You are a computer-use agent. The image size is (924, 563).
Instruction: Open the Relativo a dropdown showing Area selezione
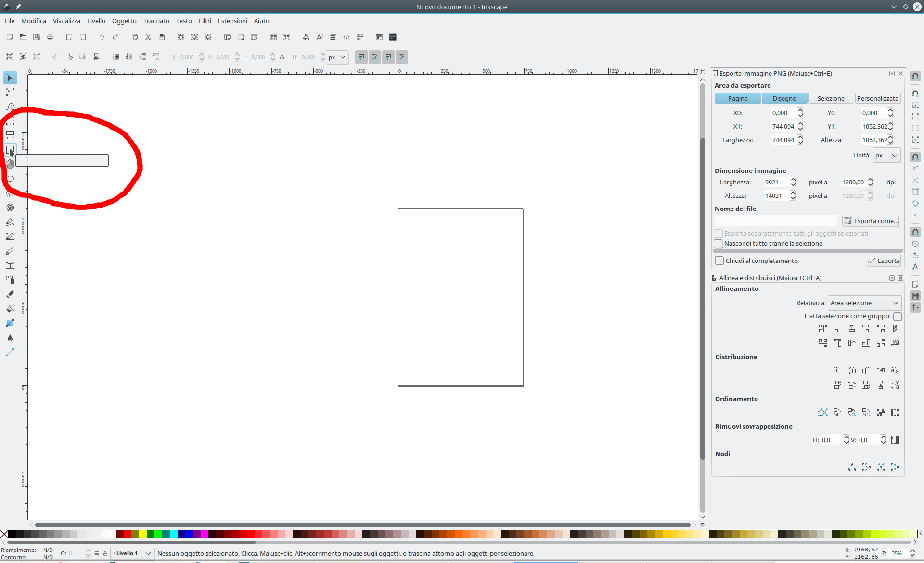865,303
